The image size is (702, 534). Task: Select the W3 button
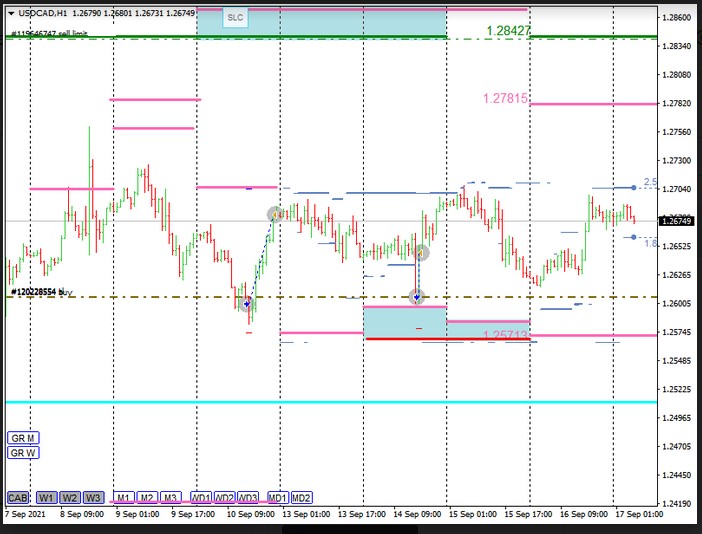(93, 497)
